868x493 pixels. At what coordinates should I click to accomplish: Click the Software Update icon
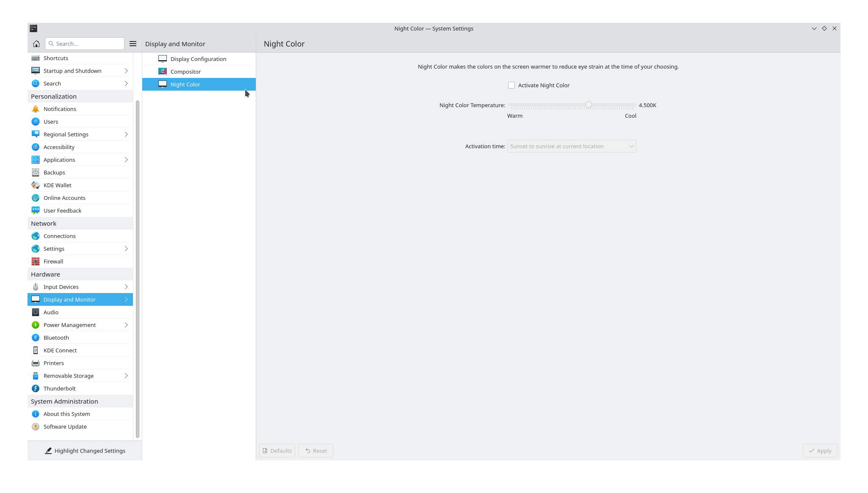(36, 426)
